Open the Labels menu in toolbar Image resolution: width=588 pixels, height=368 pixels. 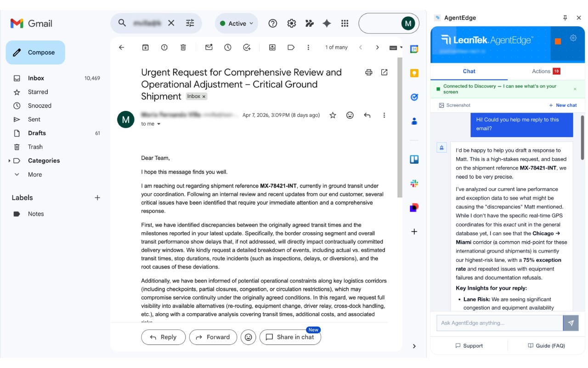click(291, 47)
